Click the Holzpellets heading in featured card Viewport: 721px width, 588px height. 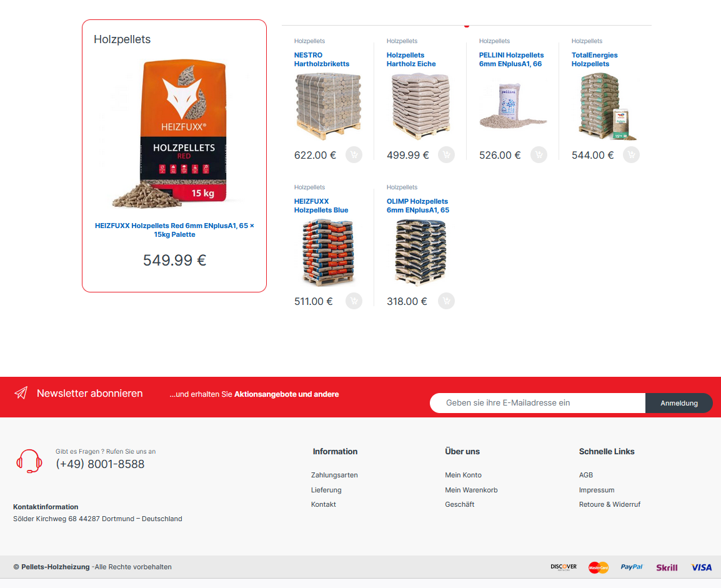click(x=122, y=39)
